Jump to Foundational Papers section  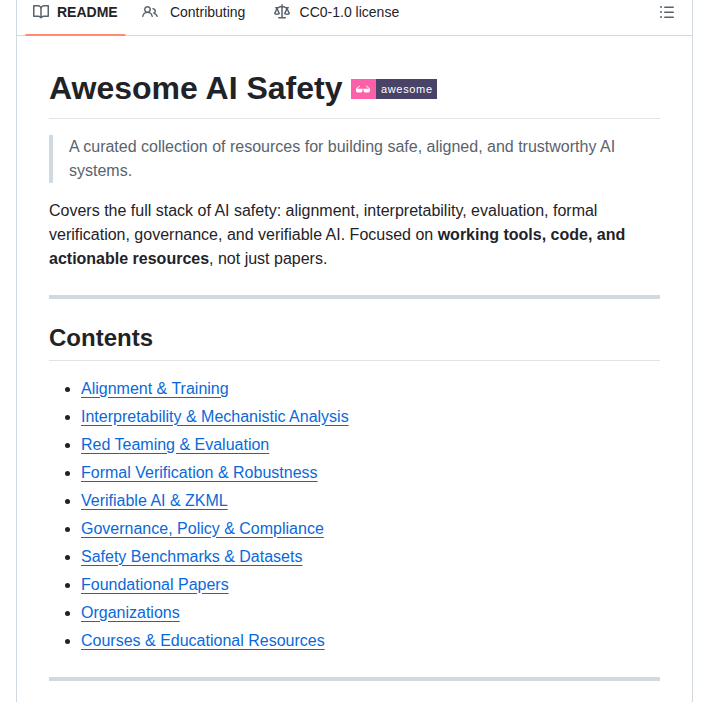tap(155, 584)
